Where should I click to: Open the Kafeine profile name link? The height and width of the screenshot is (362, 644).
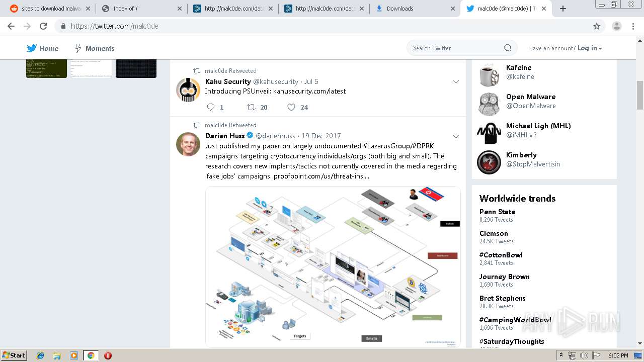[519, 67]
